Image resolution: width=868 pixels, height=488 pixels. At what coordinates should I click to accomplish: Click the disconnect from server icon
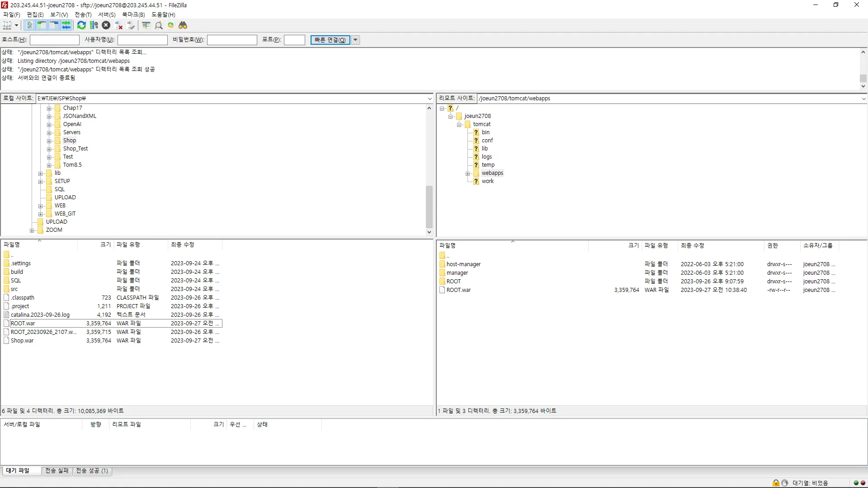tap(119, 25)
